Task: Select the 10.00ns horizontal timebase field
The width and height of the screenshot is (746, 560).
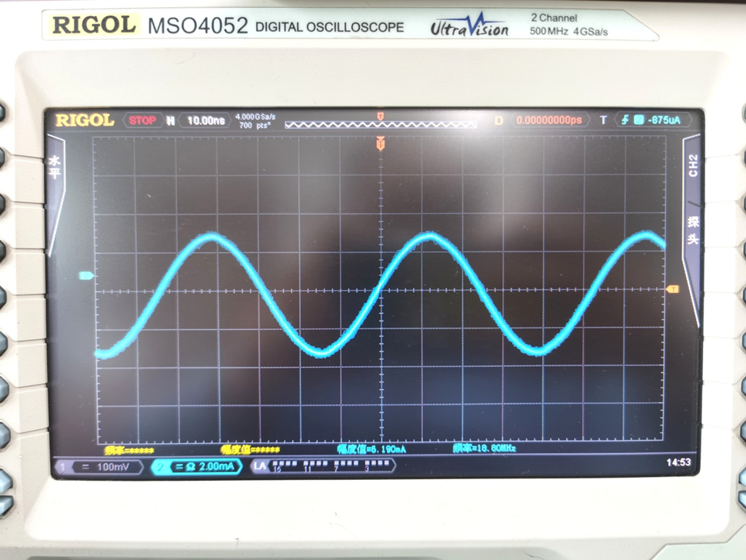Action: [x=205, y=120]
